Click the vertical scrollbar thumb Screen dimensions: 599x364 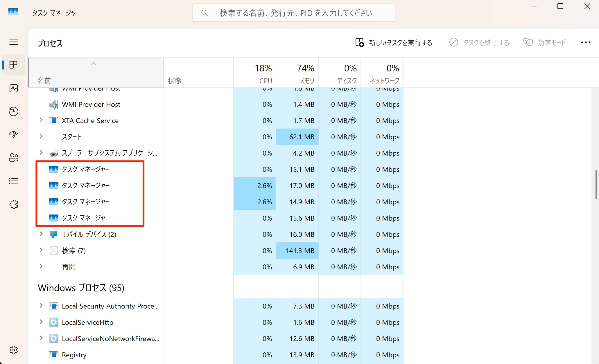(596, 185)
